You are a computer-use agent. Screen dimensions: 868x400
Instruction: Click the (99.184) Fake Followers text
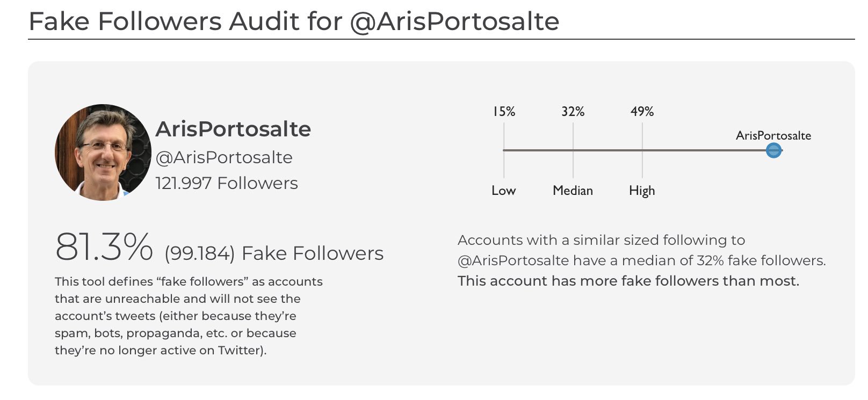(x=274, y=253)
